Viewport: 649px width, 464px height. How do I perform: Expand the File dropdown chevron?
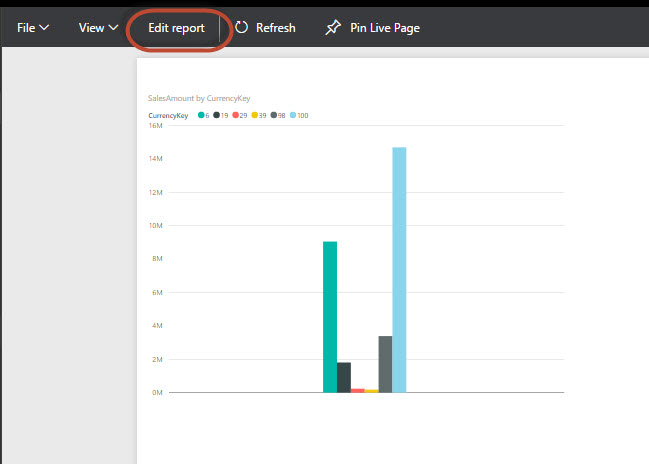coord(44,28)
